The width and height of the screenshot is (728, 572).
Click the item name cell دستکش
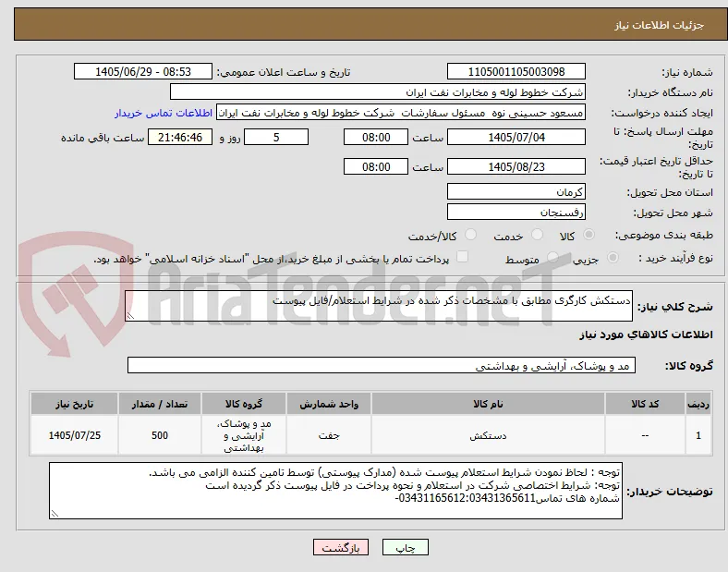[488, 435]
